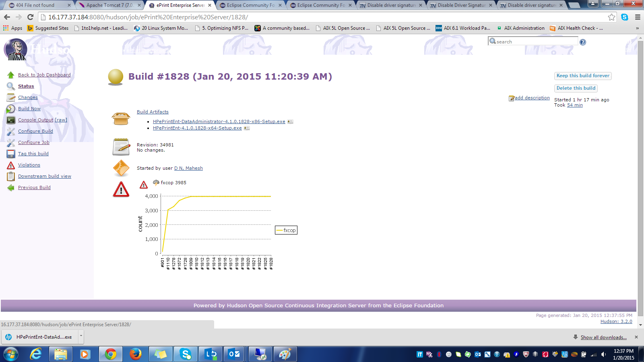The image size is (644, 362).
Task: Open the D N, Mahesh user link
Action: tap(188, 168)
